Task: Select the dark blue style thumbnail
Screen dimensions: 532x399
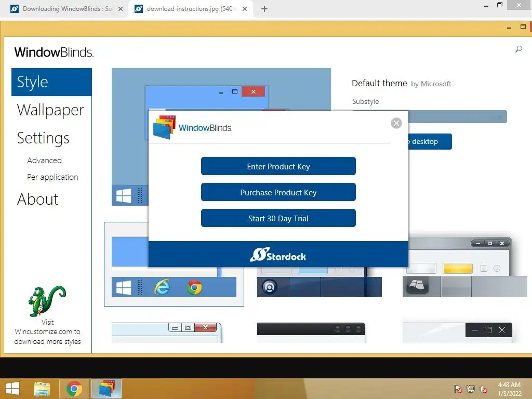Action: [320, 282]
